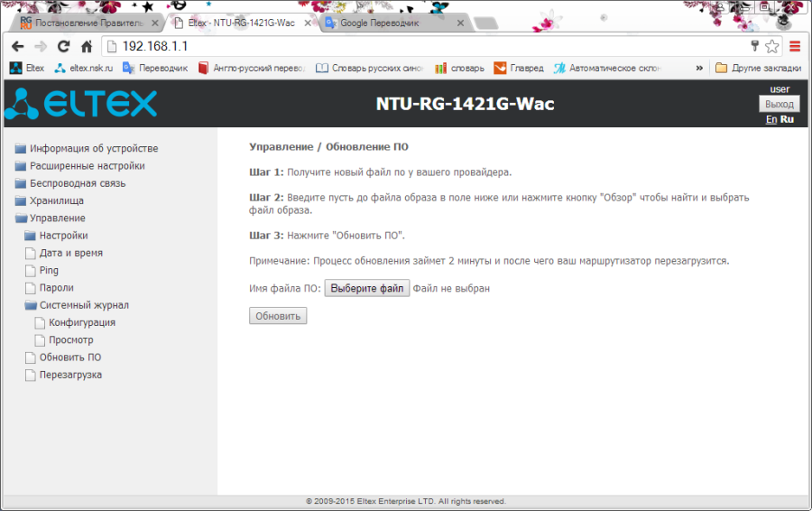Open the Конфигурация page
Image resolution: width=812 pixels, height=511 pixels.
[75, 322]
